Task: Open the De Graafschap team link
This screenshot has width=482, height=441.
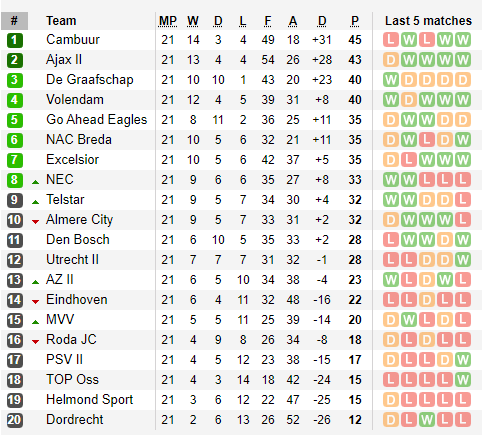Action: [90, 80]
